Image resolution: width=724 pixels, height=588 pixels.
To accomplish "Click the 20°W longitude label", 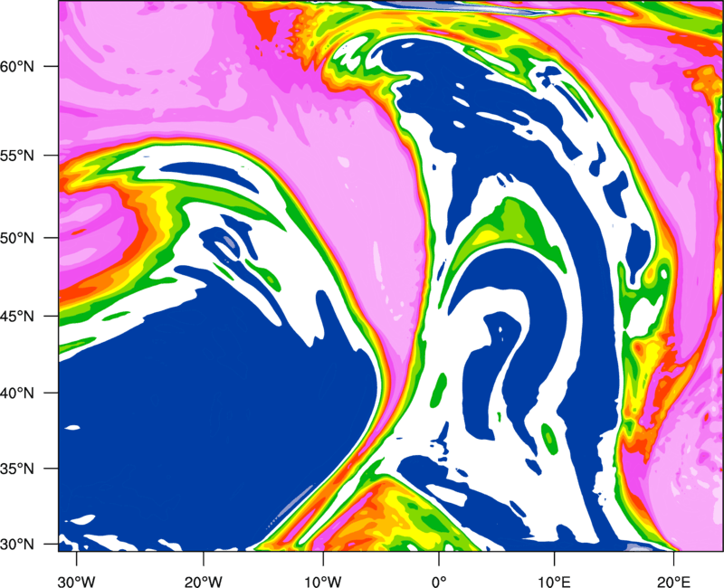I will coord(204,582).
